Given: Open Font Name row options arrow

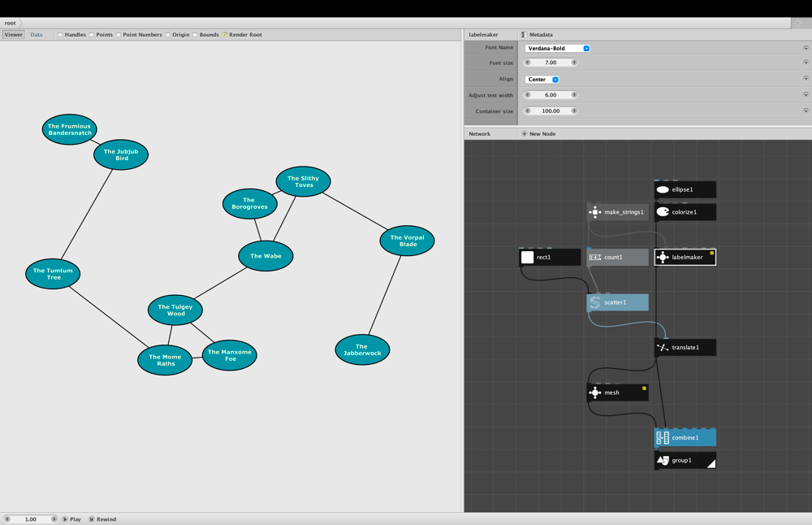Looking at the screenshot, I should [806, 48].
